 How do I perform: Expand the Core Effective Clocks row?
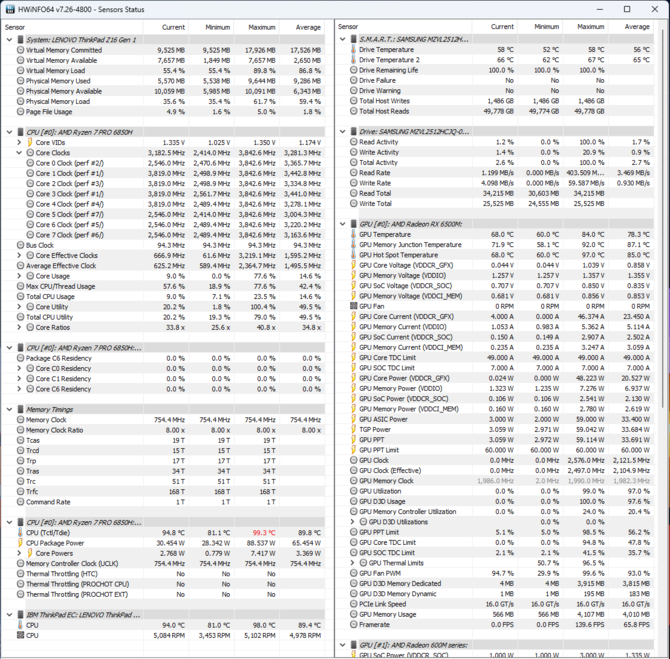pyautogui.click(x=19, y=256)
